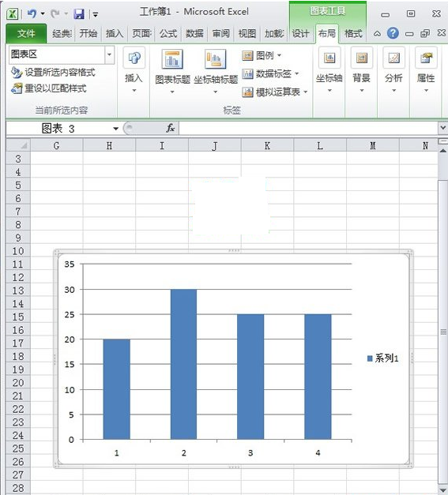Switch to the 格式 Format chart tab
This screenshot has width=448, height=495.
[353, 33]
